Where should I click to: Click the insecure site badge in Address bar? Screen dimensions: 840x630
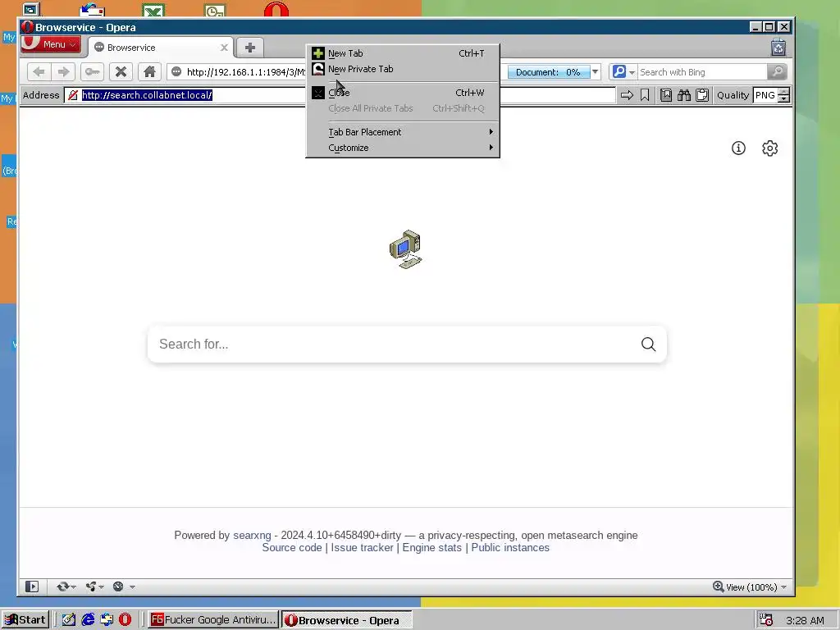point(73,95)
